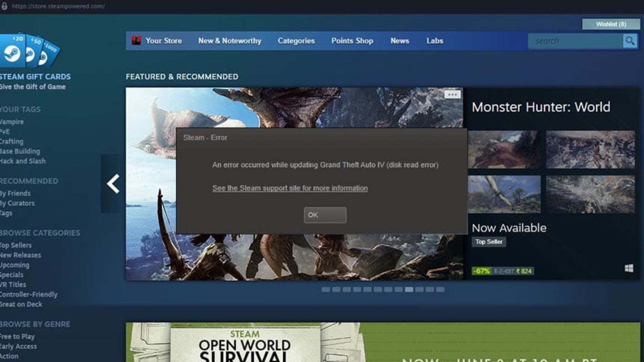Click the browser lock icon

5,6
